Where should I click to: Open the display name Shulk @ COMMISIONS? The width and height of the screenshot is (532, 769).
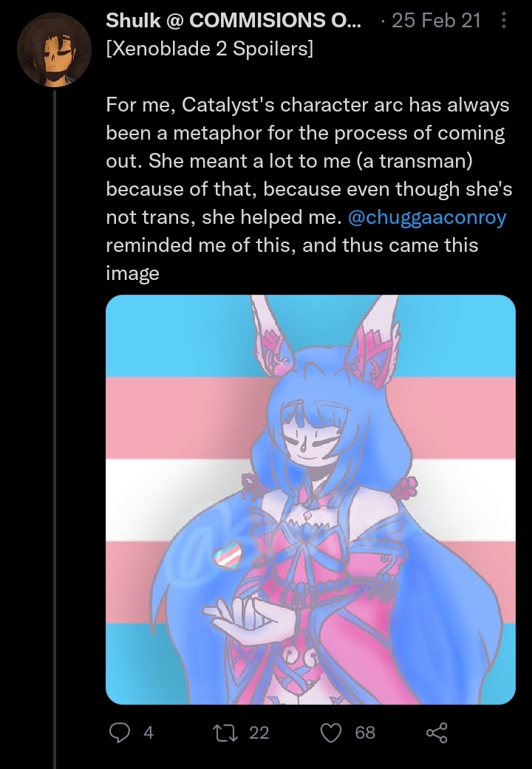[x=233, y=20]
